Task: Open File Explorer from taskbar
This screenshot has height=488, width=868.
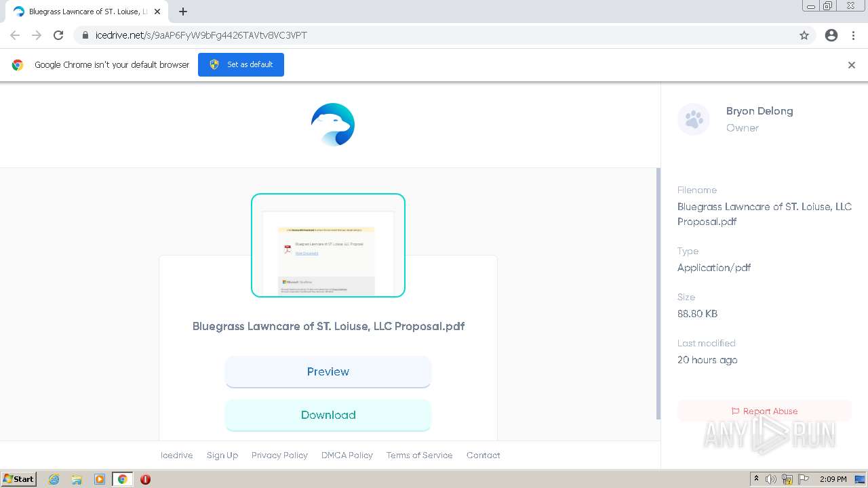Action: (x=77, y=479)
